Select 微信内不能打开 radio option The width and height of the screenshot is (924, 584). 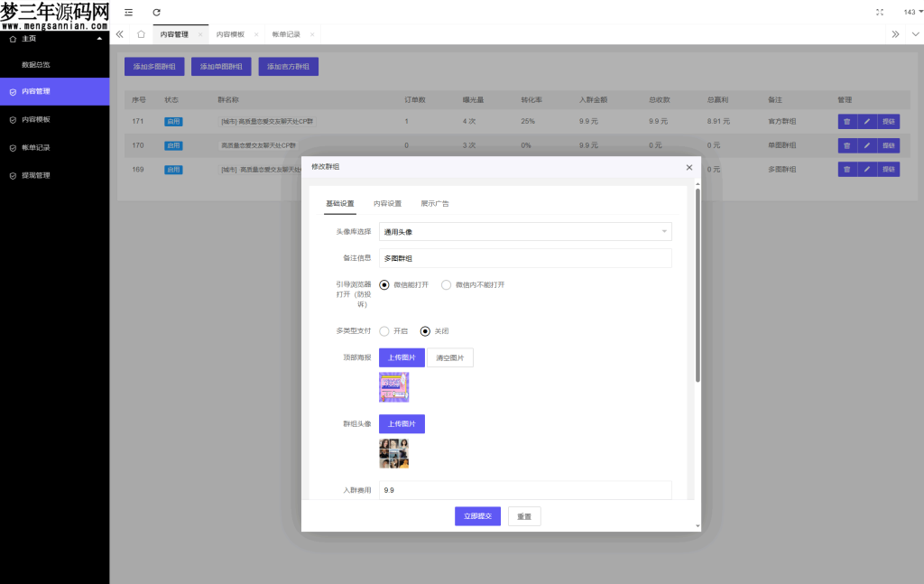[x=446, y=284]
